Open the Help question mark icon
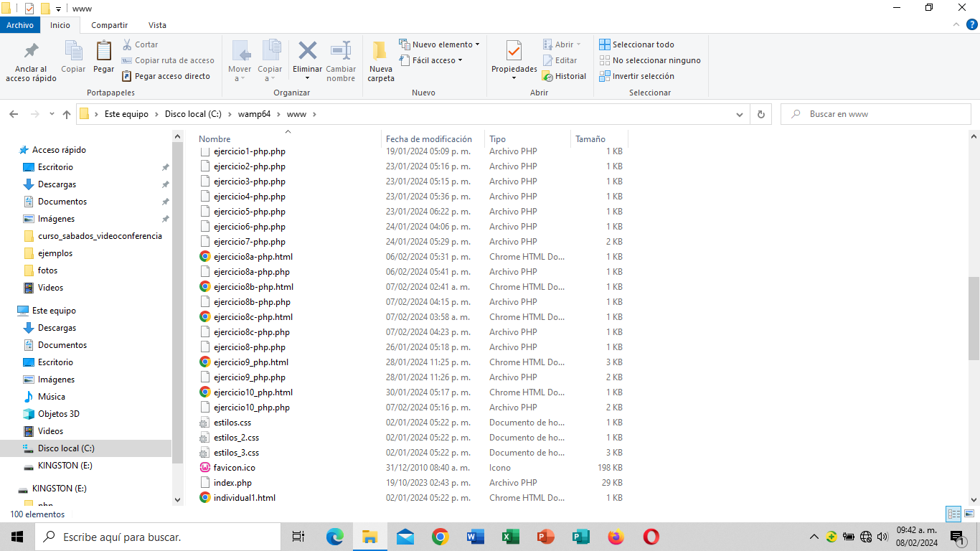 click(972, 25)
